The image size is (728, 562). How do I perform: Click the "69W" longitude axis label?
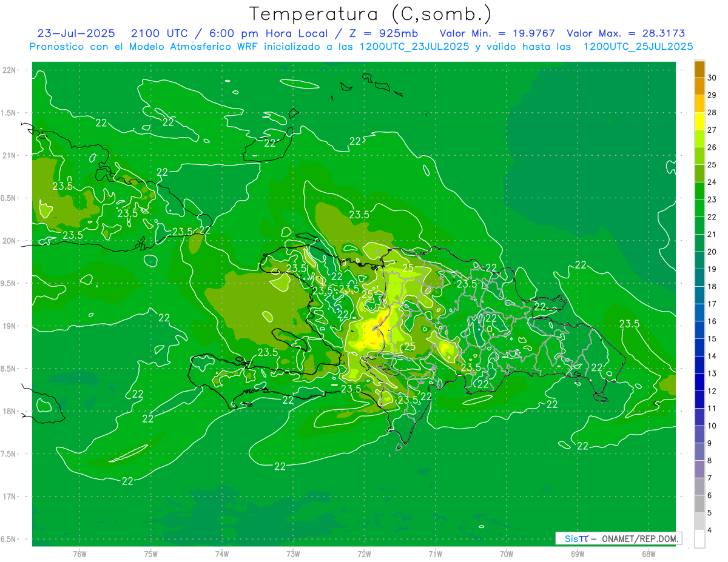point(578,554)
